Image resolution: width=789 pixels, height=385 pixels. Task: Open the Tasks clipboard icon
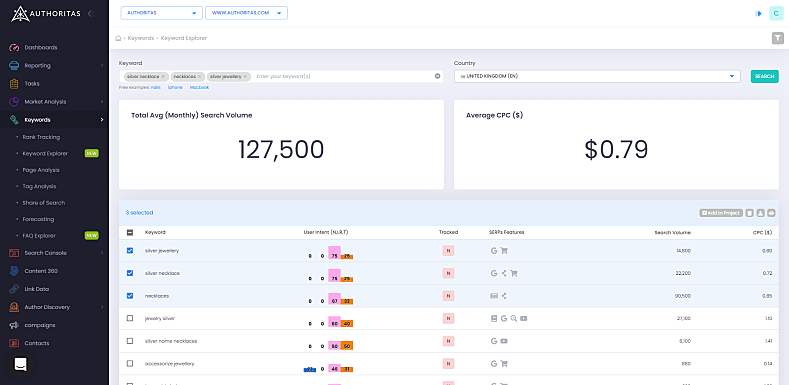pos(14,84)
